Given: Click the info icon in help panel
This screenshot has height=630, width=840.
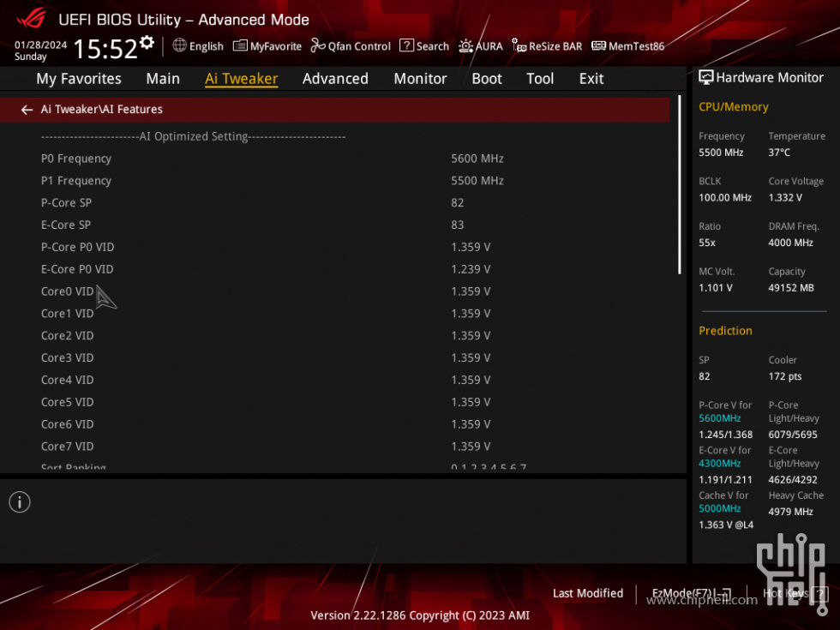Looking at the screenshot, I should tap(20, 502).
